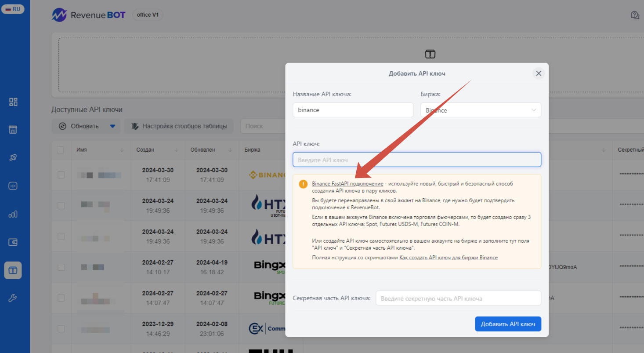This screenshot has height=353, width=644.
Task: Sort the table by the Обновлен column
Action: (x=230, y=150)
